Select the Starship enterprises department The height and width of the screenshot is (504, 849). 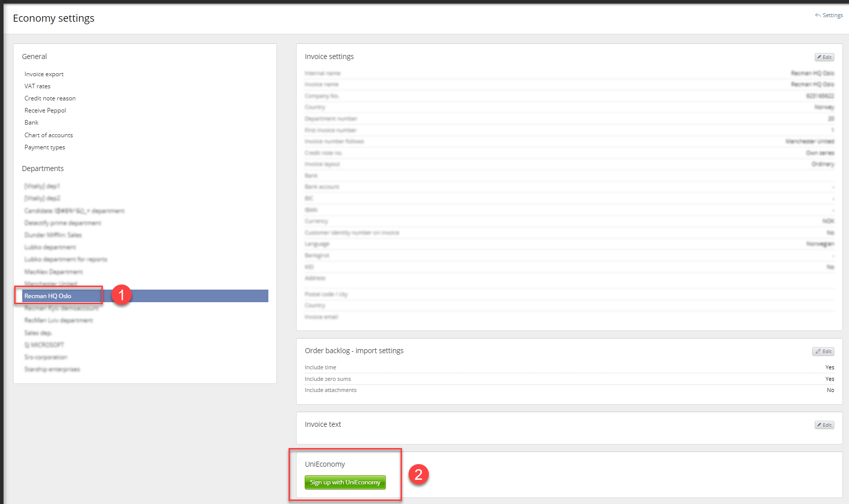click(x=52, y=369)
